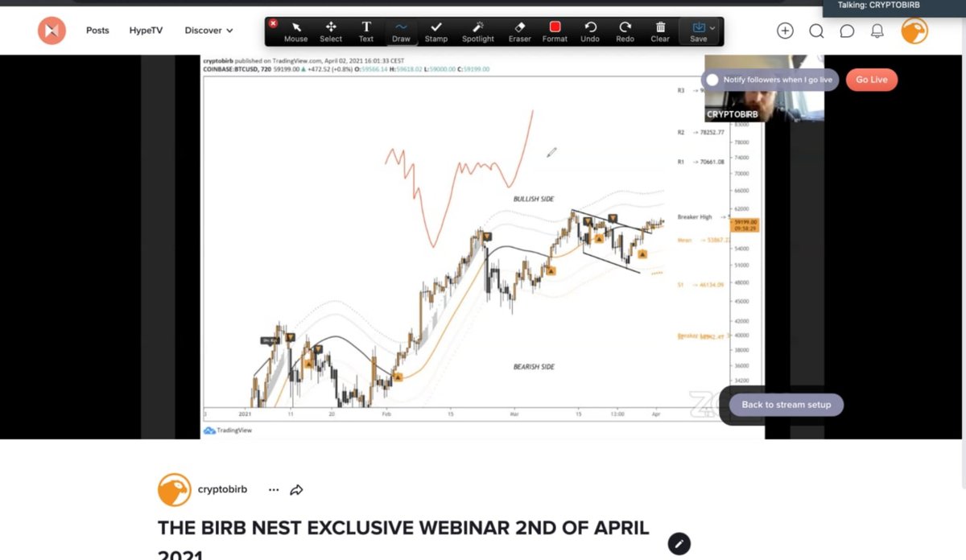View notifications bell
Screen dimensions: 966x560
click(877, 31)
